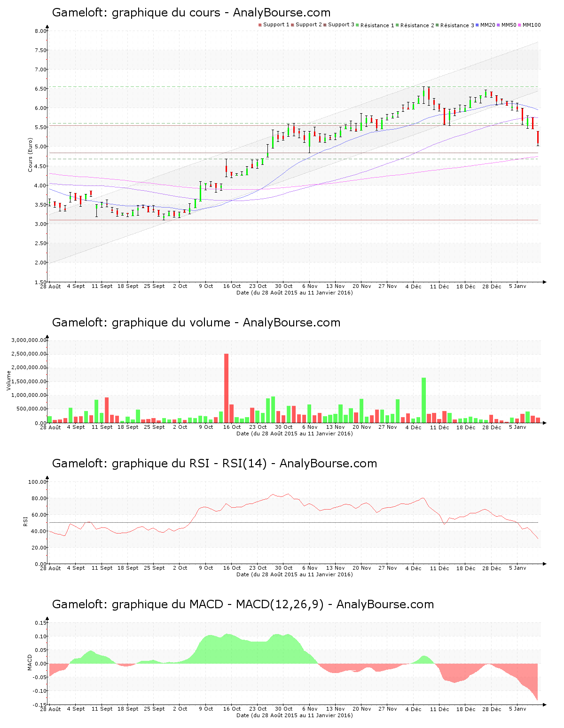Click the date range caption under the volume chart
The height and width of the screenshot is (728, 564).
click(x=295, y=434)
